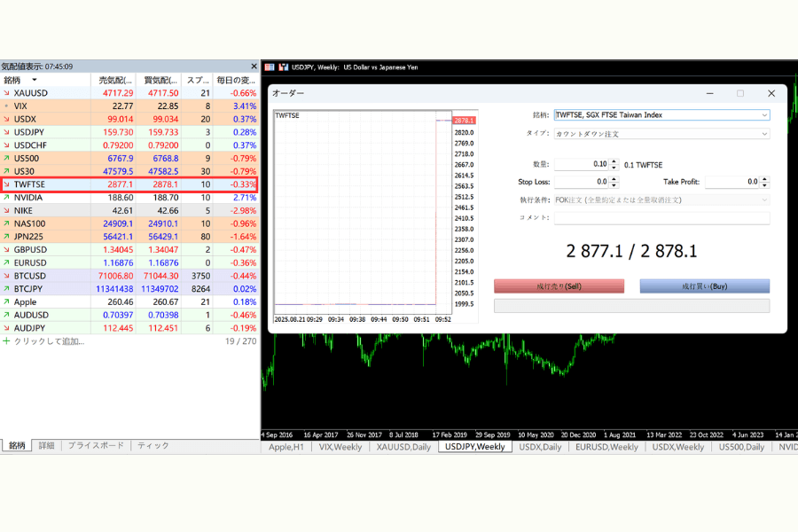Click the arrow icon beside the TWFTSE row
798x532 pixels.
6,184
